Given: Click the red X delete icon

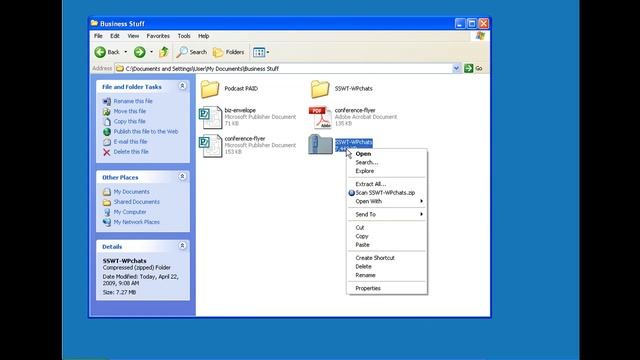Looking at the screenshot, I should tap(107, 152).
